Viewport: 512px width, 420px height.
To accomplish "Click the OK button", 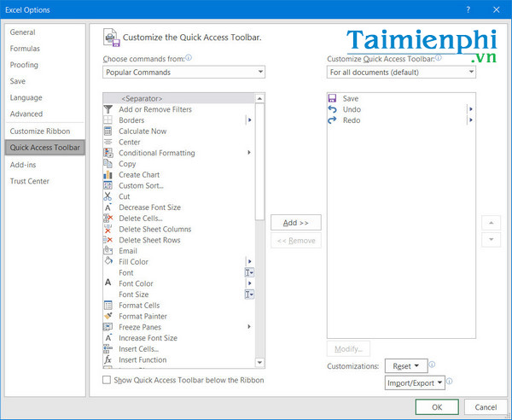I will pyautogui.click(x=437, y=407).
